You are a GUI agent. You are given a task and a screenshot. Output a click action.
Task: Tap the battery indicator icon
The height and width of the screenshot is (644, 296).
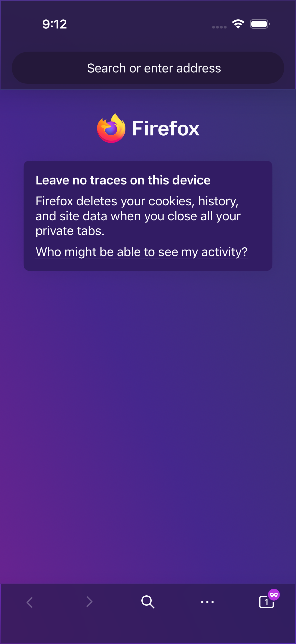[260, 24]
